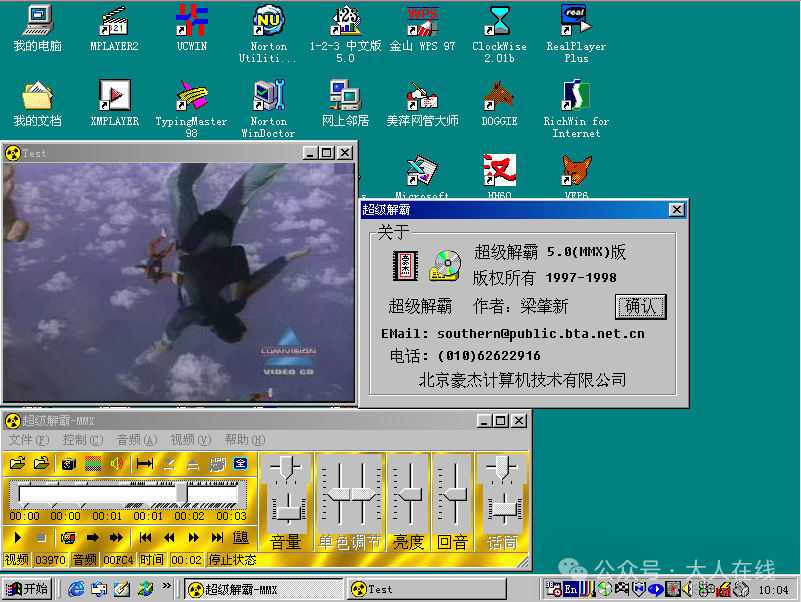Close the 超级解霸 About dialog

(677, 210)
